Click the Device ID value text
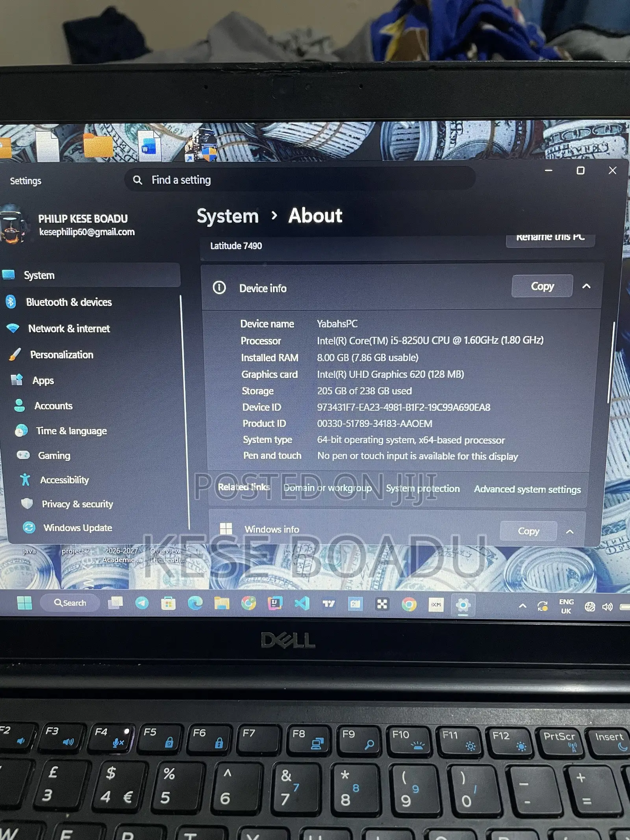 coord(404,407)
